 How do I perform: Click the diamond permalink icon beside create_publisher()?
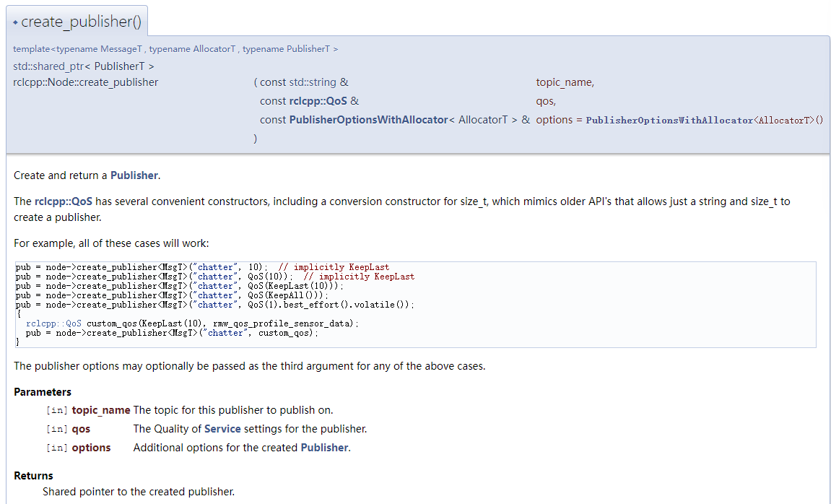tap(15, 22)
